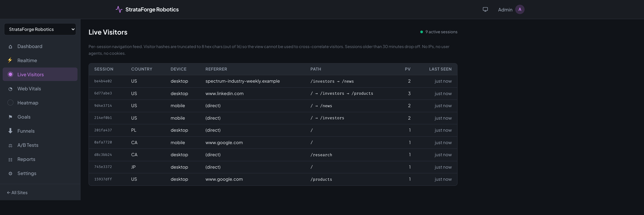Click the Settings gear icon

click(x=10, y=173)
